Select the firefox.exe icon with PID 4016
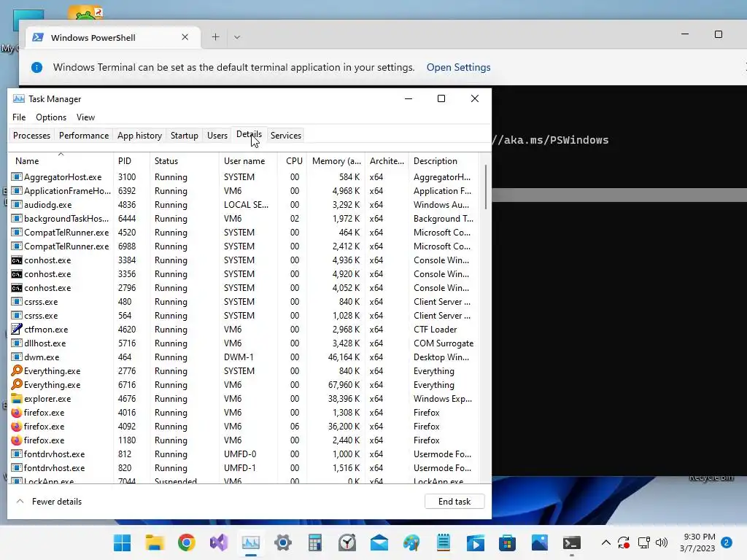 click(17, 413)
